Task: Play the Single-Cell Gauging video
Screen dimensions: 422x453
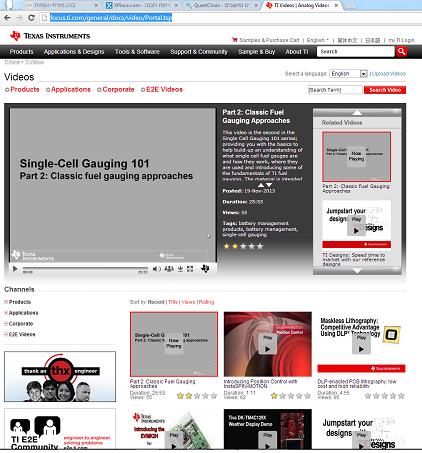Action: [15, 269]
